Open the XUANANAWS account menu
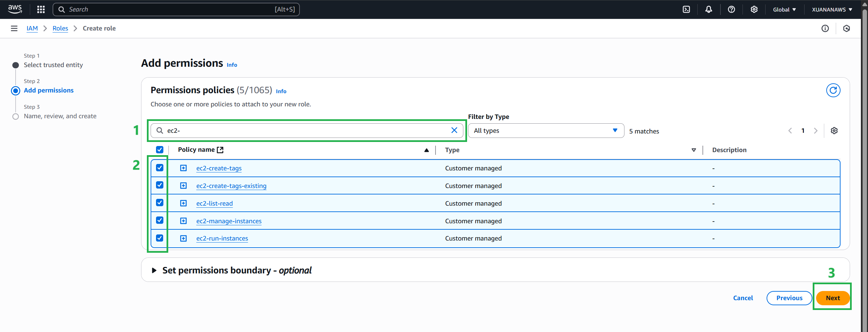This screenshot has width=868, height=332. pyautogui.click(x=832, y=9)
